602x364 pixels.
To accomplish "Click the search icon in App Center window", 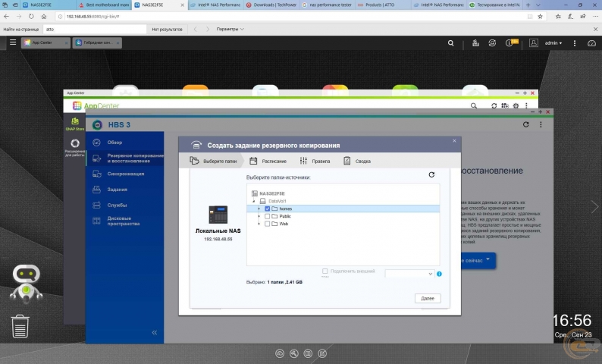I will tap(474, 105).
